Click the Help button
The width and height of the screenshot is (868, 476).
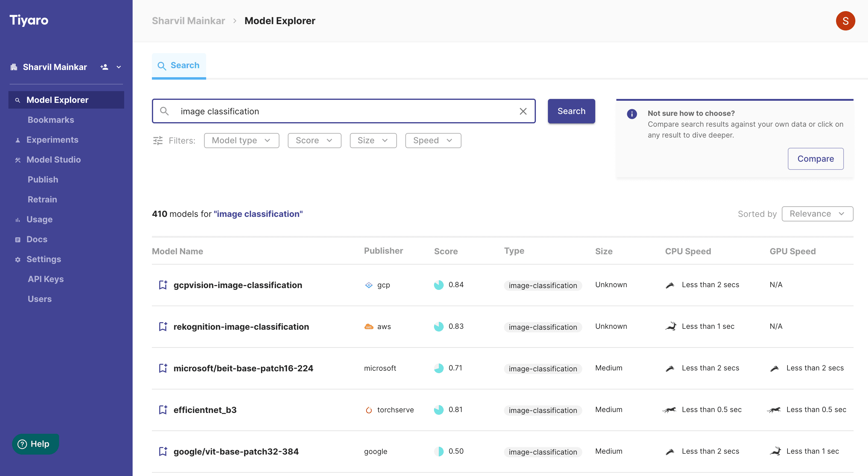[35, 444]
